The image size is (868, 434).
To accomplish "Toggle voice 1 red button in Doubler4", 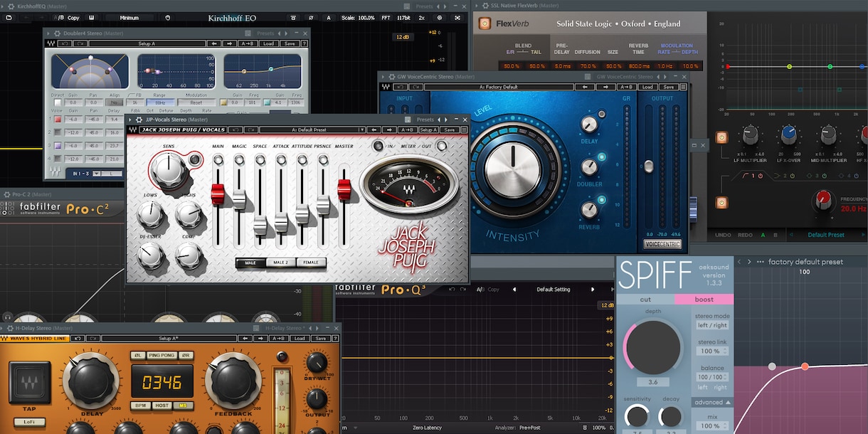I will pos(58,120).
